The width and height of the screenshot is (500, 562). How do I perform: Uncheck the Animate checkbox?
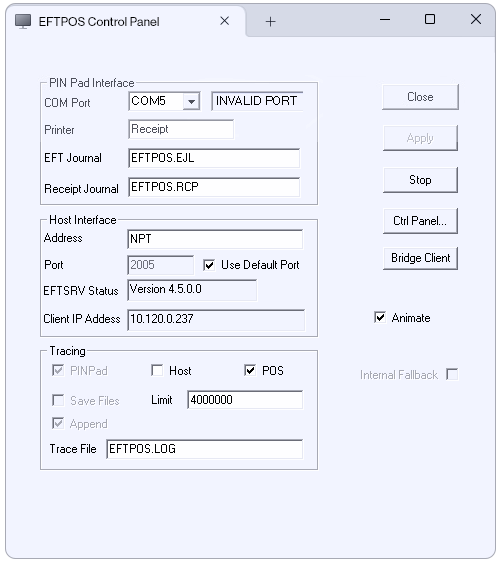point(380,317)
